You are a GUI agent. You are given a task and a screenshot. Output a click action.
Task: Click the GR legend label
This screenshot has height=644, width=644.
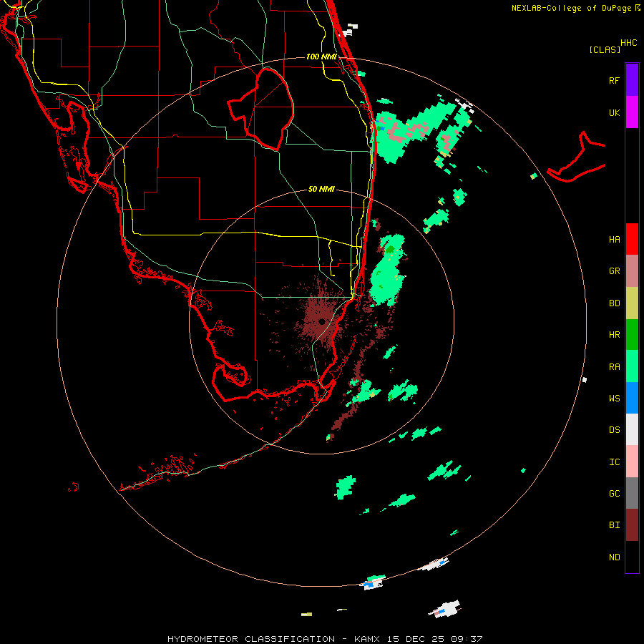(614, 271)
